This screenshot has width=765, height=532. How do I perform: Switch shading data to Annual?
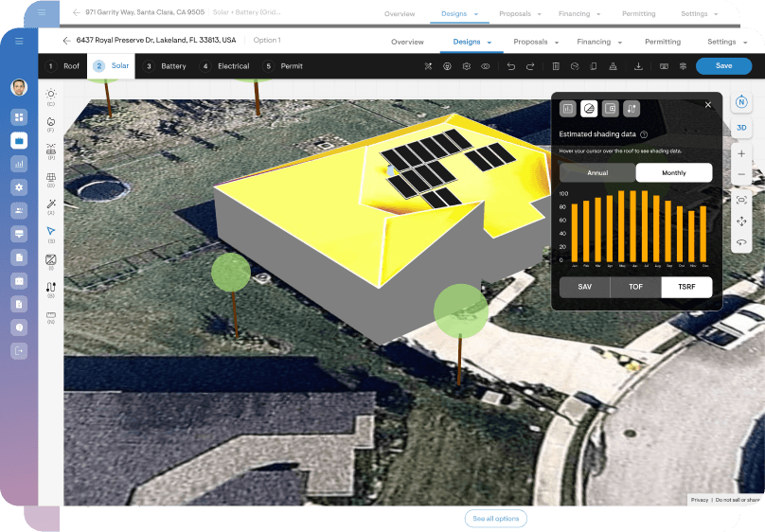click(x=597, y=173)
